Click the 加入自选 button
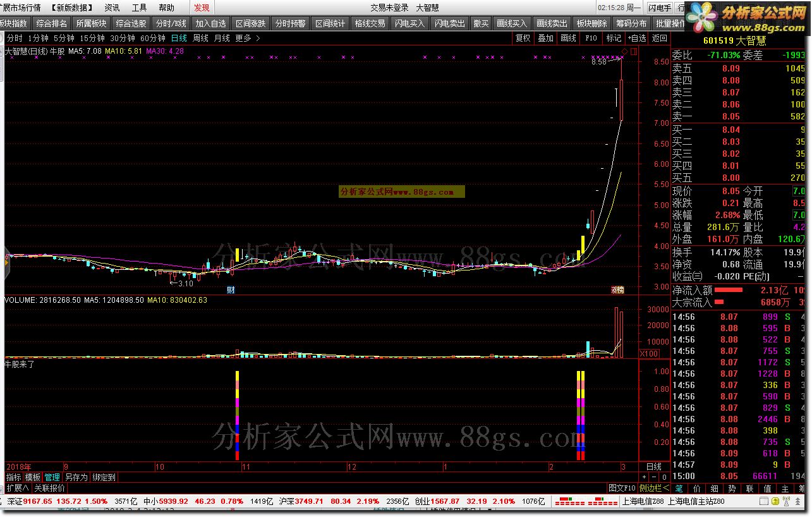 pos(210,23)
